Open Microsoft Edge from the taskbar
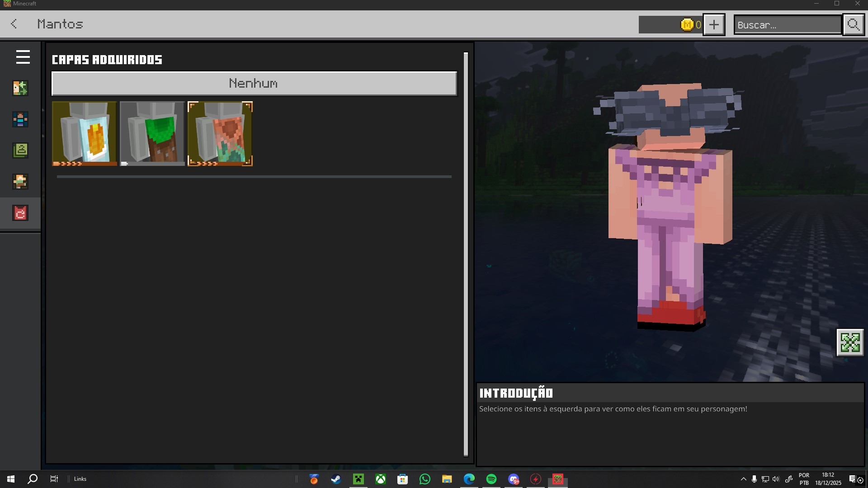 [469, 479]
